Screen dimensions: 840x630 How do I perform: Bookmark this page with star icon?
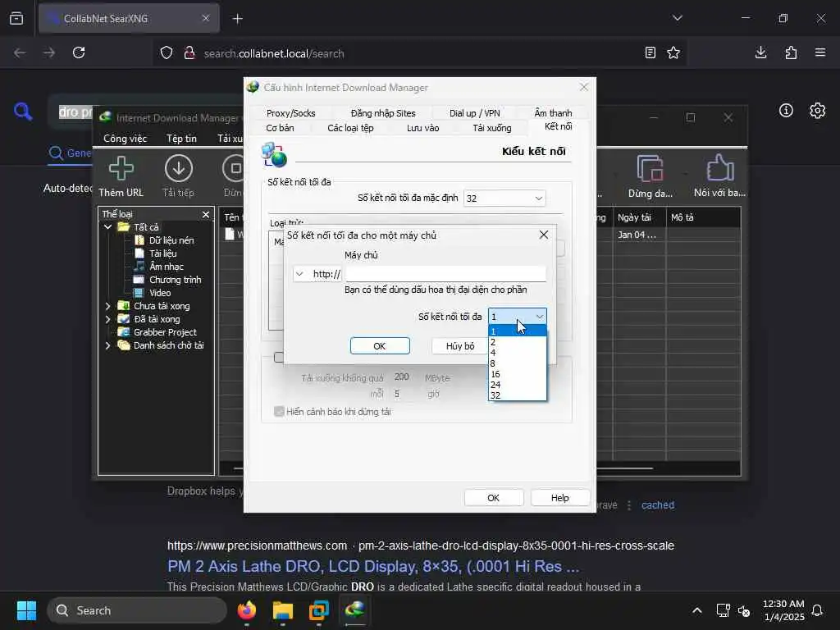point(673,52)
